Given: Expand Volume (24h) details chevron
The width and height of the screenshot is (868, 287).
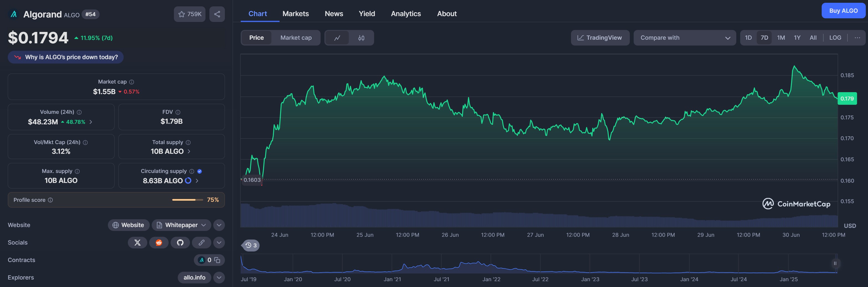Looking at the screenshot, I should pos(91,122).
